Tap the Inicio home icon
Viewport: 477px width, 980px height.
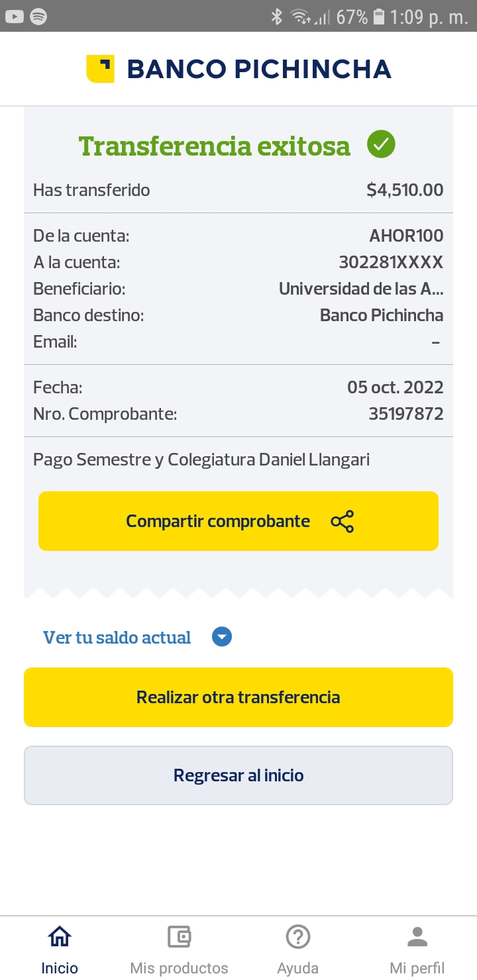tap(60, 937)
